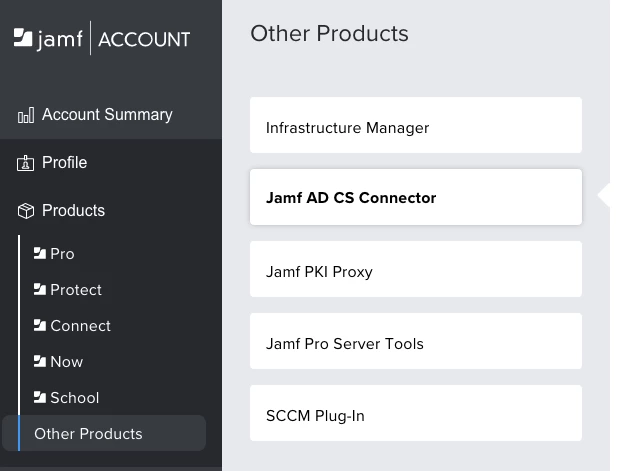Click the Profile badge icon
624x471 pixels.
coord(25,163)
